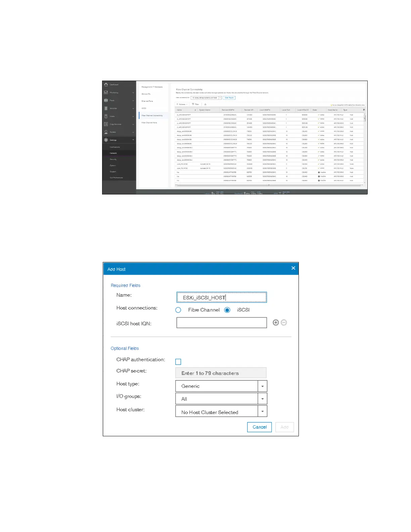Click the State column header
411x532 pixels.
(315, 110)
